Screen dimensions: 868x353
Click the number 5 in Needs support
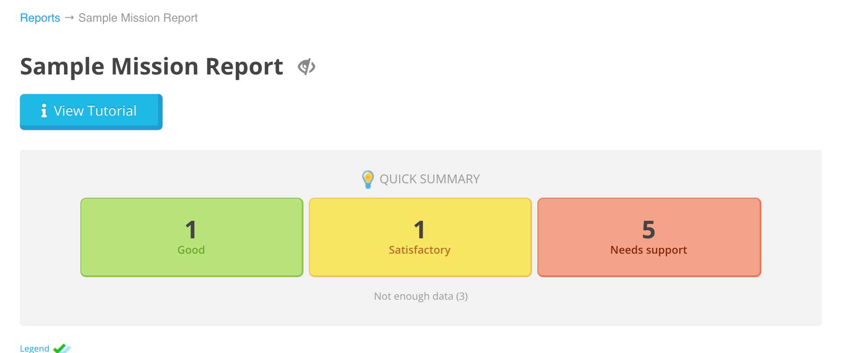click(x=649, y=230)
